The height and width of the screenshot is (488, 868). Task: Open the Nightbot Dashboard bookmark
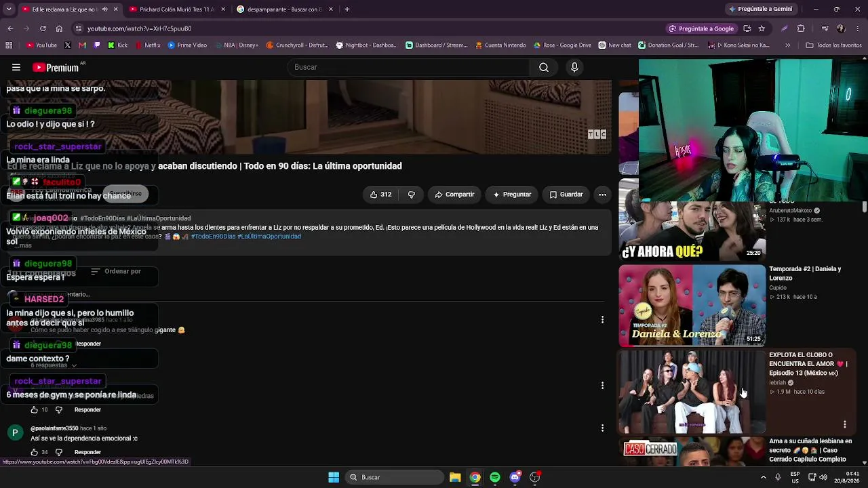pos(367,45)
